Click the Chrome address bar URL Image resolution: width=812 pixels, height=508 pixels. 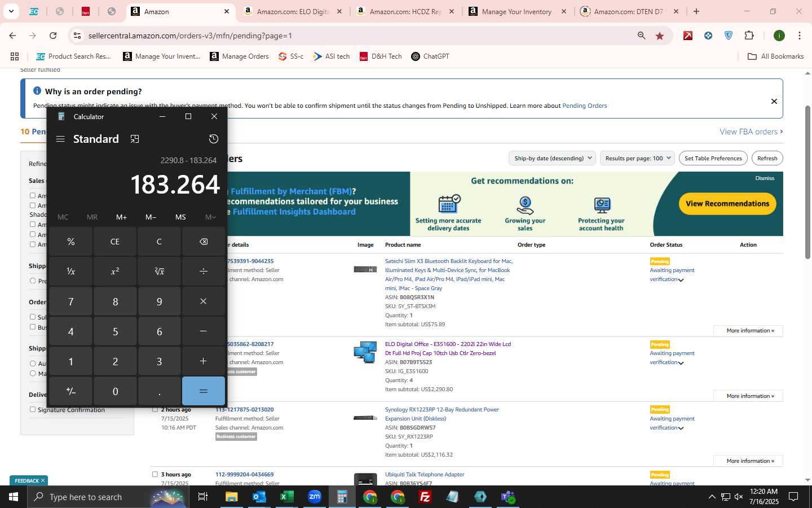pyautogui.click(x=190, y=36)
